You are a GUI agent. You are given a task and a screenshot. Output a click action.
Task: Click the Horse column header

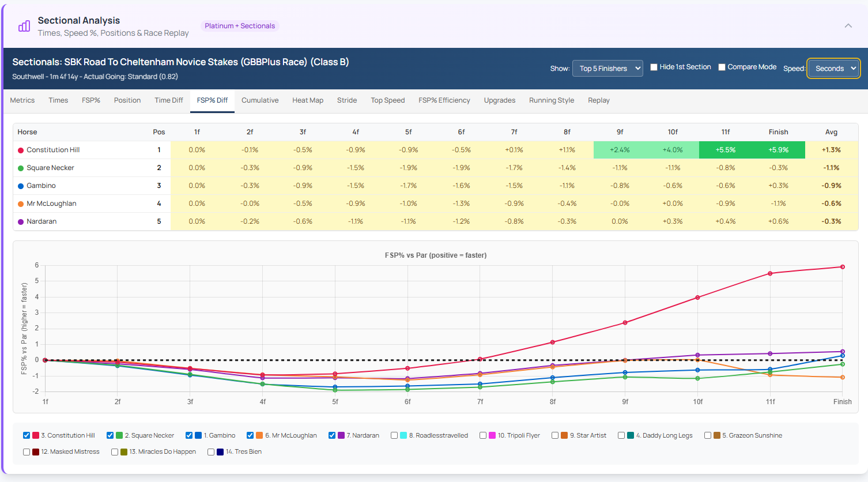[x=27, y=132]
